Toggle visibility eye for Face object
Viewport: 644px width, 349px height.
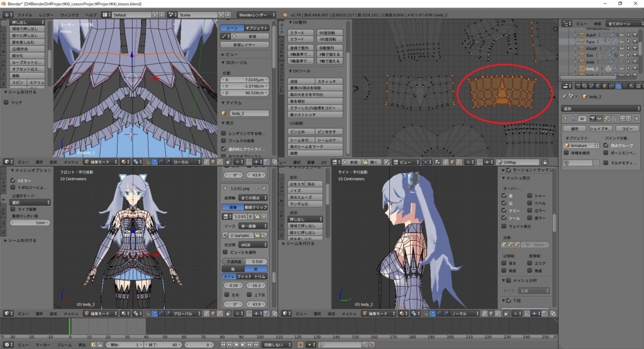(x=622, y=42)
